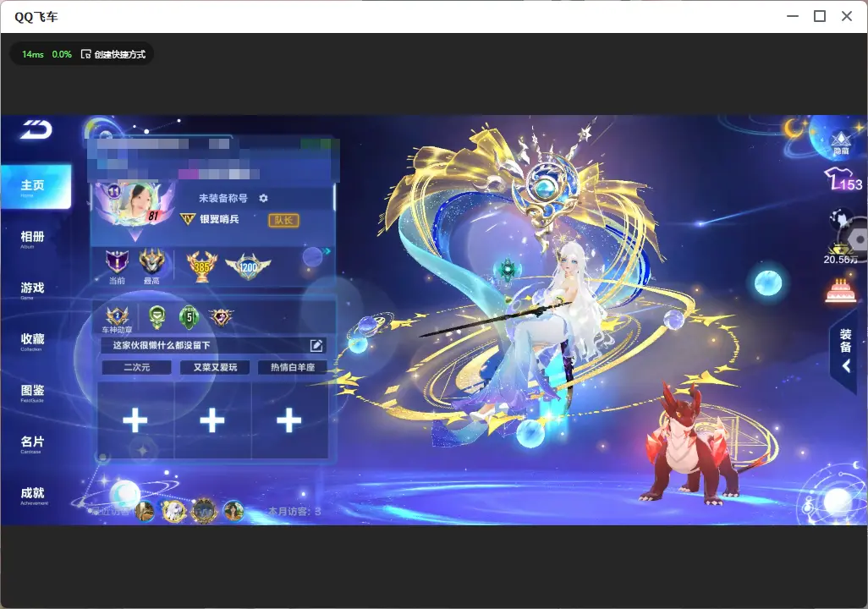Click the 车神勋章 medal icon
The height and width of the screenshot is (609, 868).
118,316
